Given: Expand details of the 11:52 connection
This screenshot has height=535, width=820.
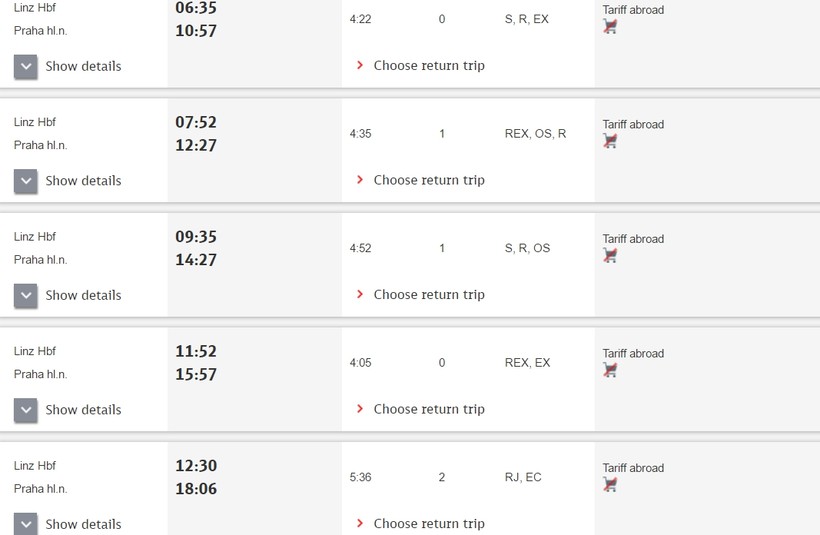Looking at the screenshot, I should [26, 411].
